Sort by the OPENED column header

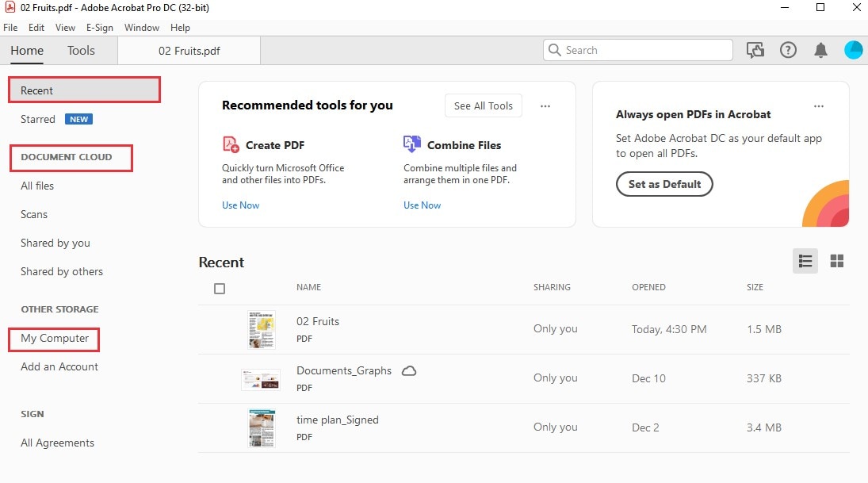coord(648,287)
